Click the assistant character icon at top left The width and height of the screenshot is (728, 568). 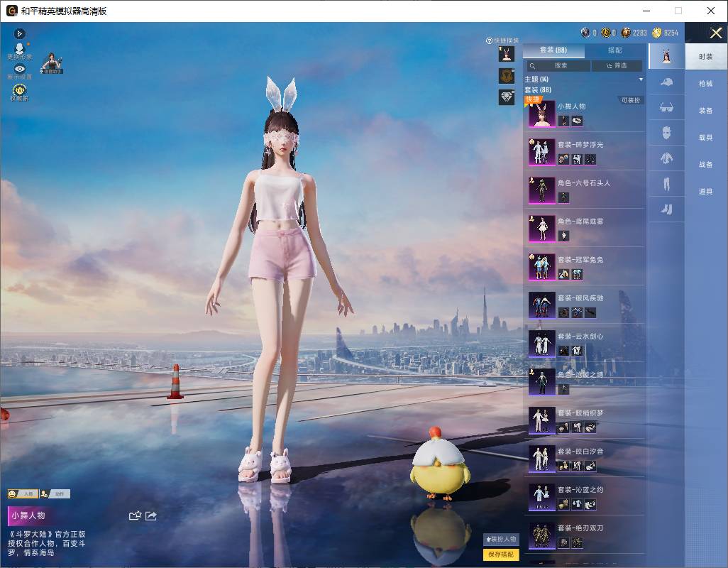coord(52,63)
